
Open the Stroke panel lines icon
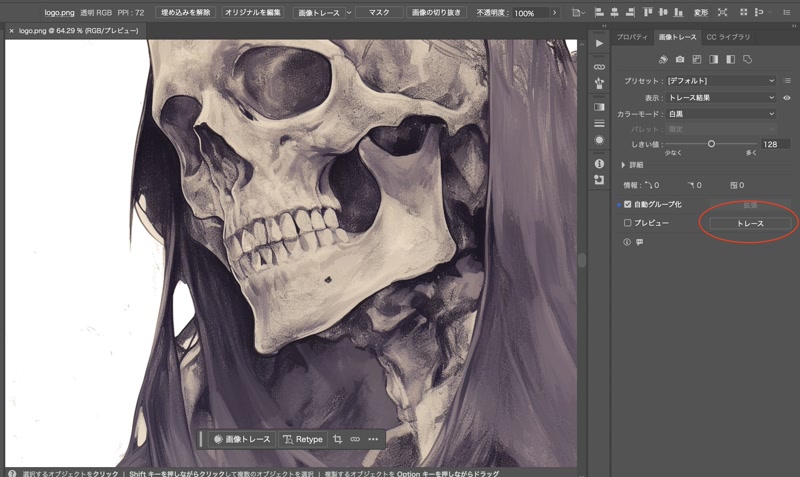click(599, 123)
